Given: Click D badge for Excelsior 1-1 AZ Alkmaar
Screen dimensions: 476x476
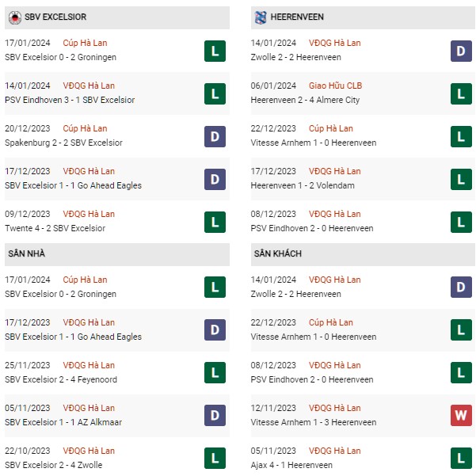Looking at the screenshot, I should tap(215, 415).
